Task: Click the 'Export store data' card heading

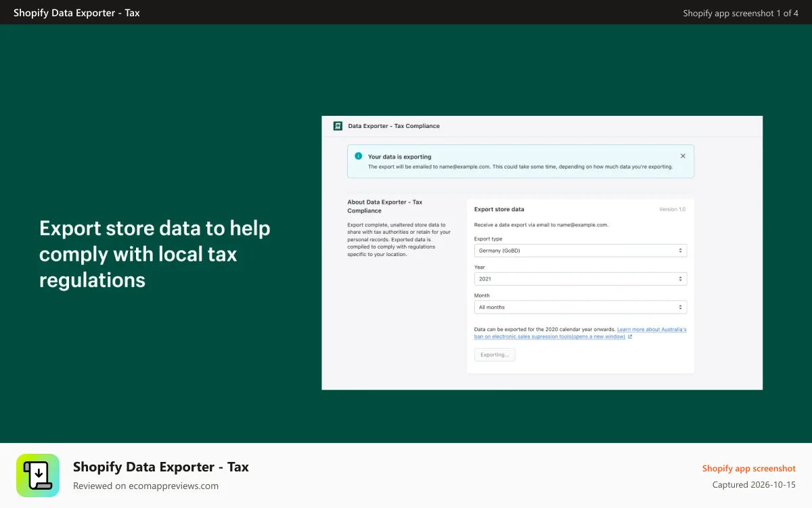Action: (x=499, y=209)
